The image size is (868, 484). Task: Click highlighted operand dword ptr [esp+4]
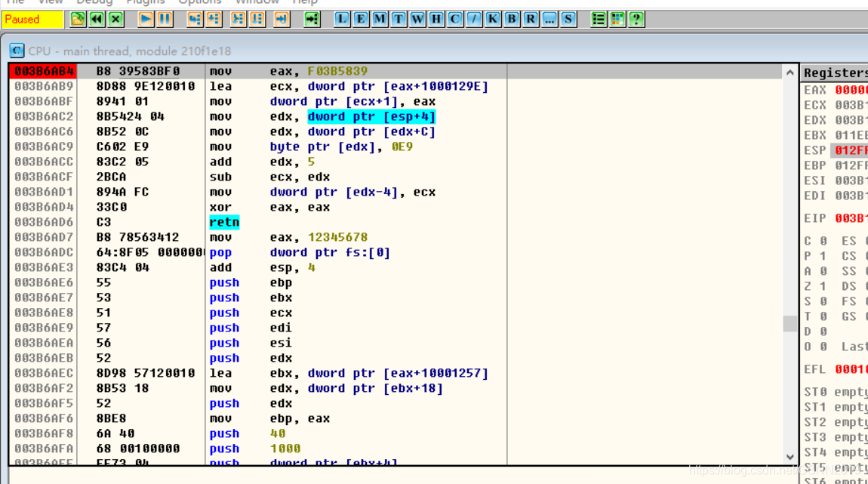(371, 116)
